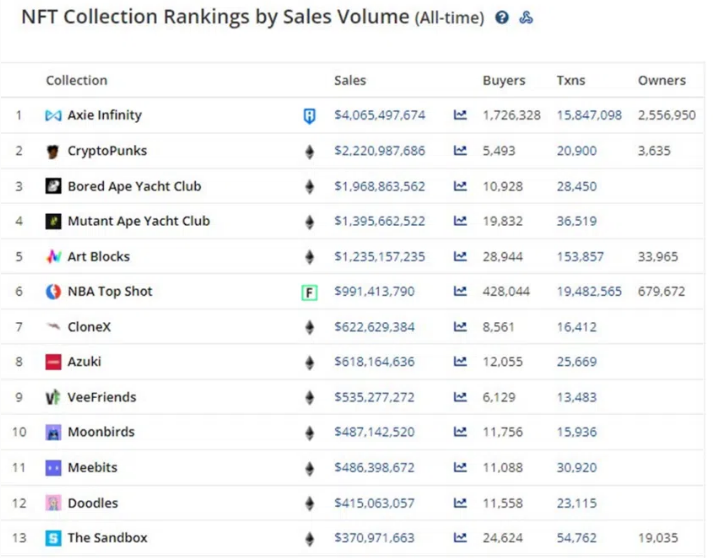
Task: Sort by the Sales column header
Action: point(350,80)
